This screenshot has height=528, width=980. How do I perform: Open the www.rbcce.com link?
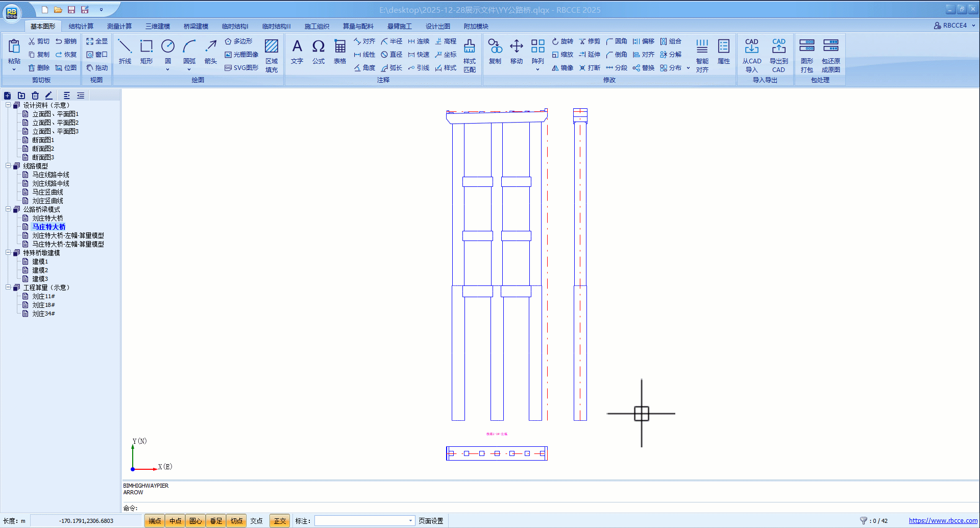[943, 521]
